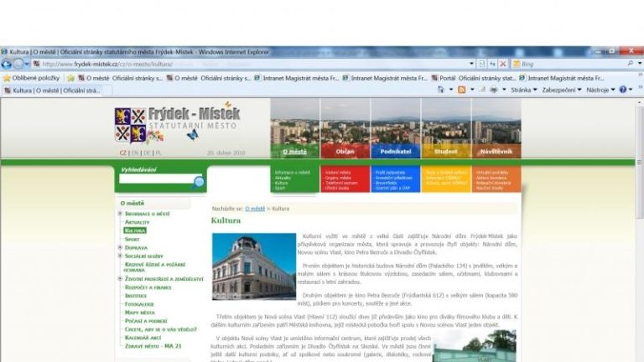The height and width of the screenshot is (362, 644).
Task: Click the vertical page scrollbar thumb
Action: tap(639, 162)
